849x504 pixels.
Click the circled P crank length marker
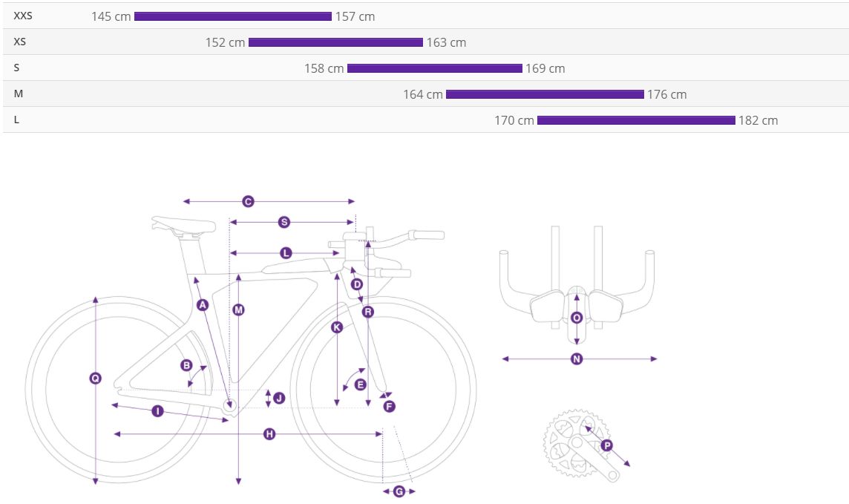[606, 445]
